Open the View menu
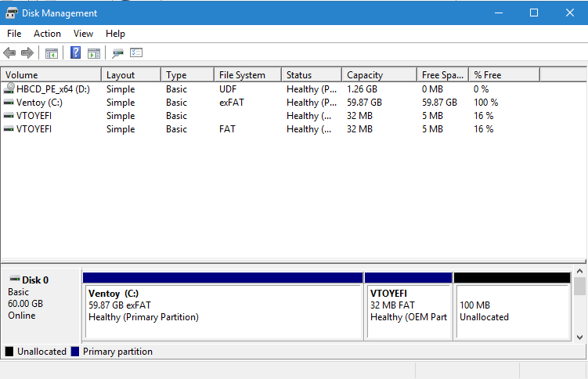Screen dimensions: 588x379 click(x=83, y=34)
